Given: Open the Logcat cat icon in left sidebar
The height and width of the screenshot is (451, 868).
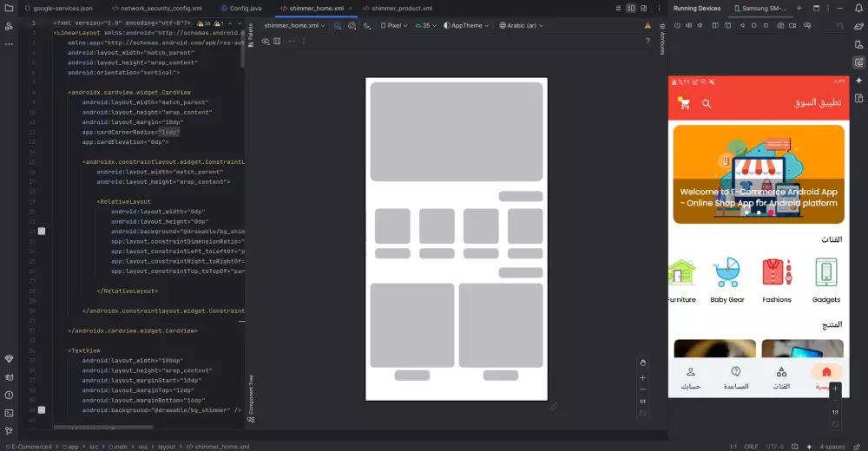Looking at the screenshot, I should coord(9,377).
